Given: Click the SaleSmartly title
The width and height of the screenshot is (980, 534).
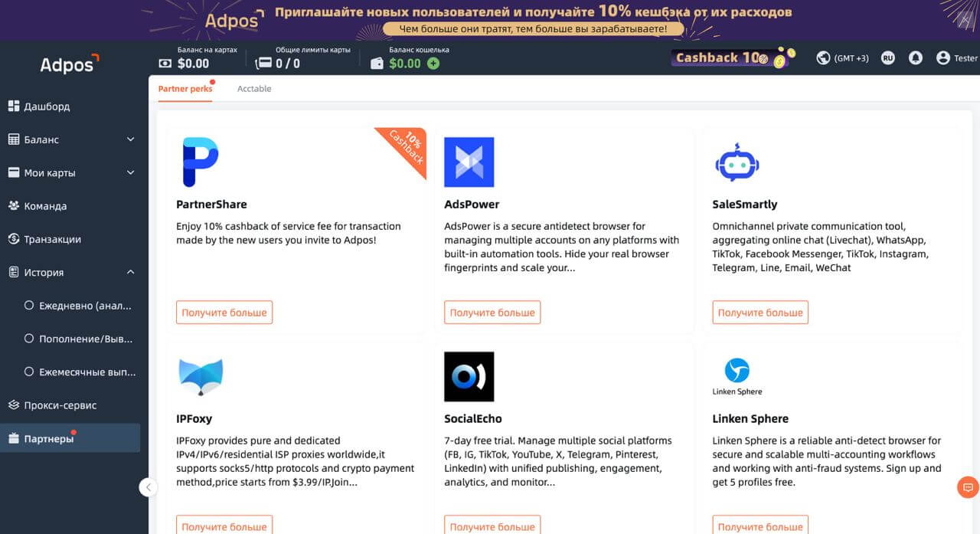Looking at the screenshot, I should 745,205.
